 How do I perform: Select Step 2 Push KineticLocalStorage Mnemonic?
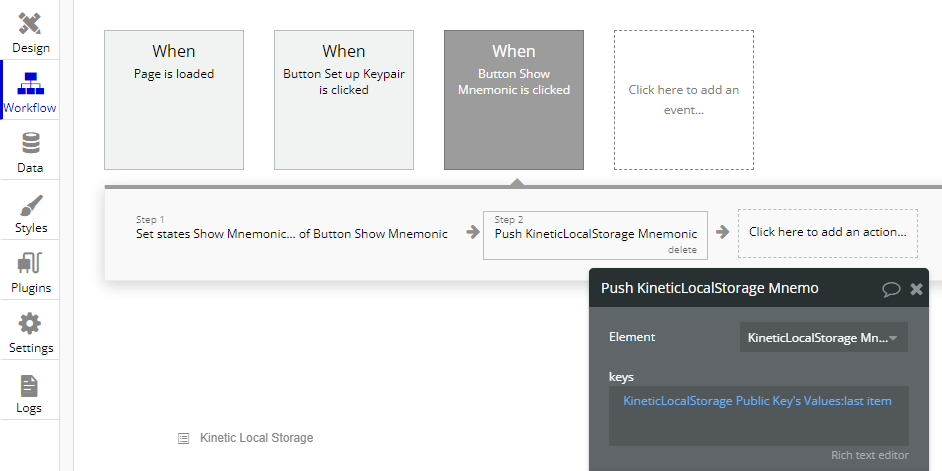[595, 233]
